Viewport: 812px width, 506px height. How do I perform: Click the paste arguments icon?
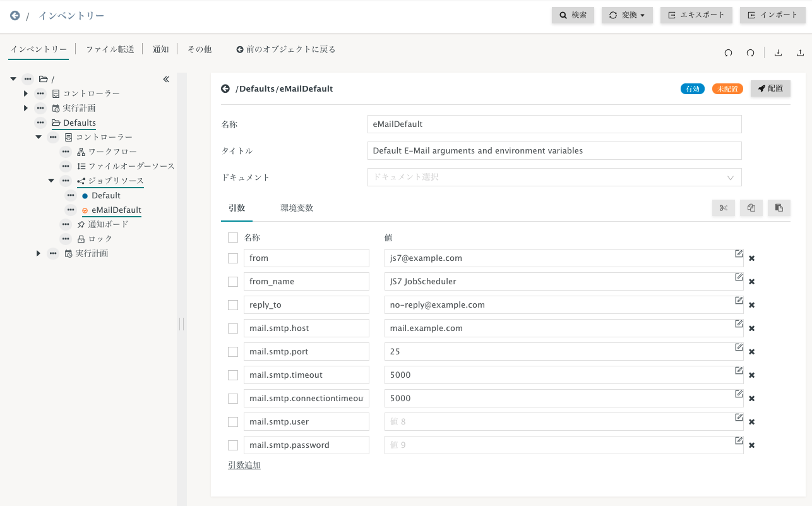tap(779, 208)
